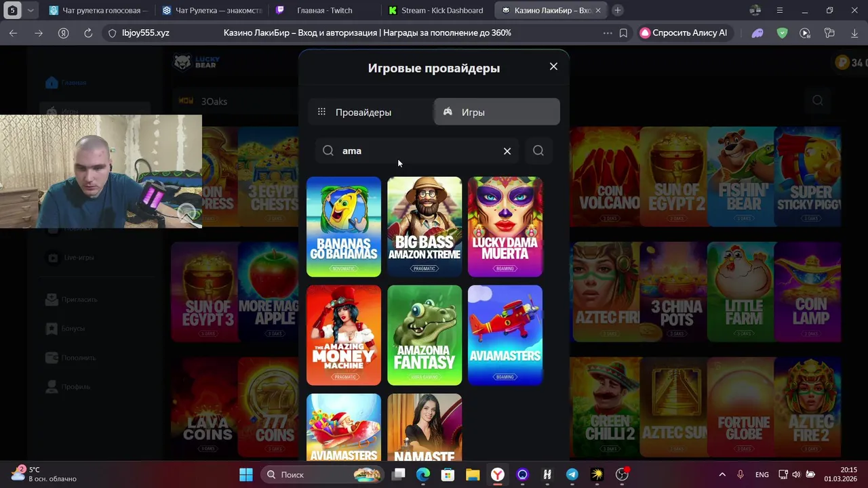Image resolution: width=868 pixels, height=488 pixels.
Task: Open Task View from taskbar
Action: coord(399,474)
